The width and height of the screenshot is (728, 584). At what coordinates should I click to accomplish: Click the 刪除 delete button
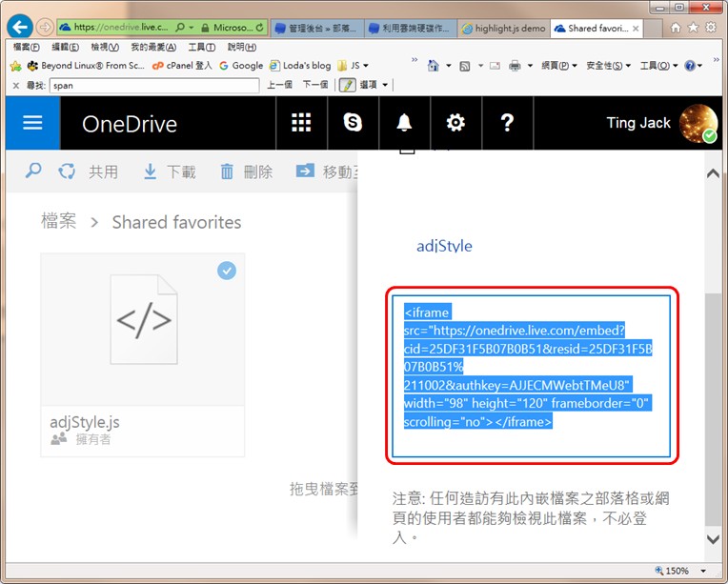click(x=246, y=171)
